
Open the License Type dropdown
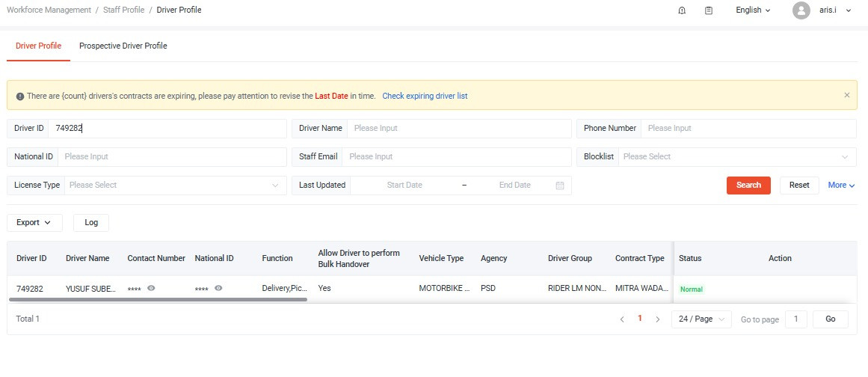(174, 186)
